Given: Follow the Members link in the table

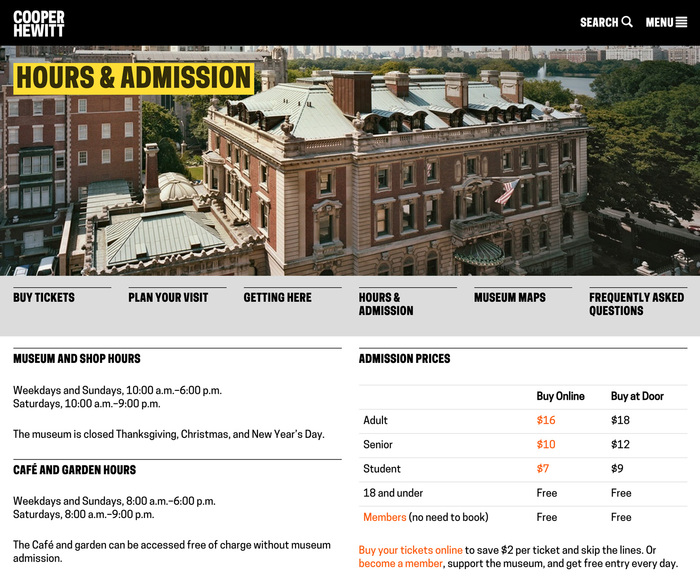Looking at the screenshot, I should pos(384,517).
